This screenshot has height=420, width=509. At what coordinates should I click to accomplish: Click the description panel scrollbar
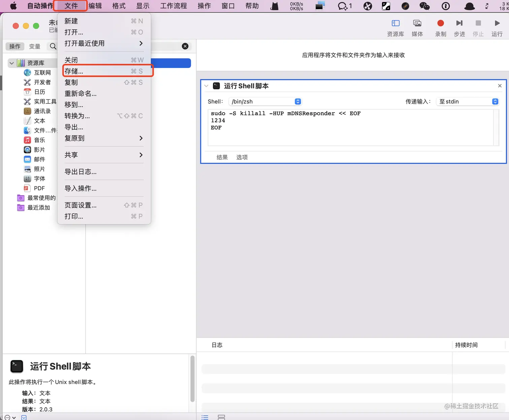pos(193,379)
